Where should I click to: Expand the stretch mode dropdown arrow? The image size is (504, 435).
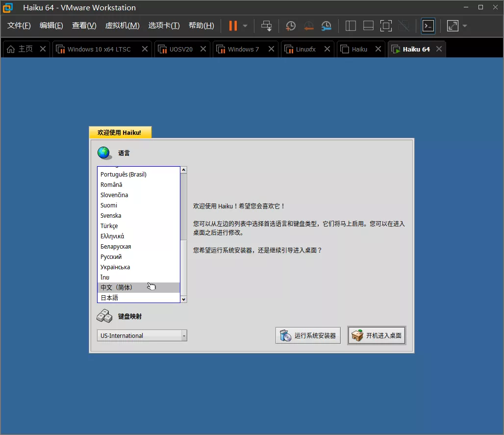pyautogui.click(x=465, y=26)
